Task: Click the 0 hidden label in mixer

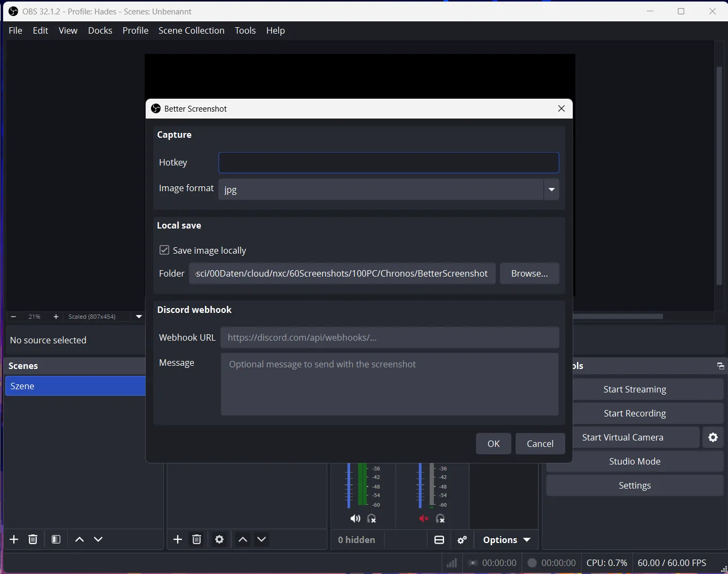Action: click(357, 540)
